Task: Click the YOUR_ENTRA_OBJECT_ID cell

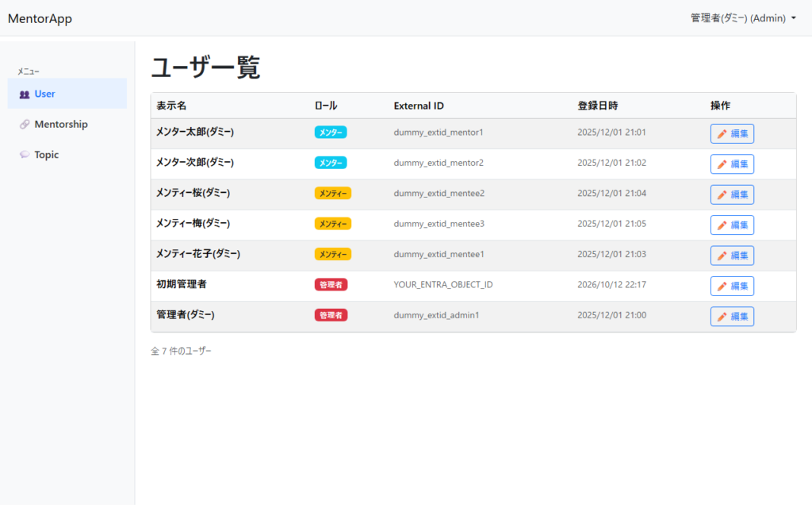Action: coord(443,285)
